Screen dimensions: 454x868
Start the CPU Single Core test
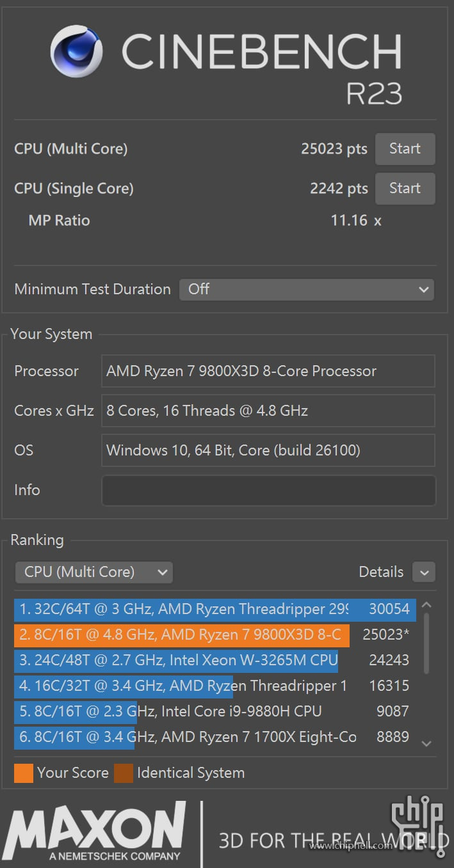405,189
